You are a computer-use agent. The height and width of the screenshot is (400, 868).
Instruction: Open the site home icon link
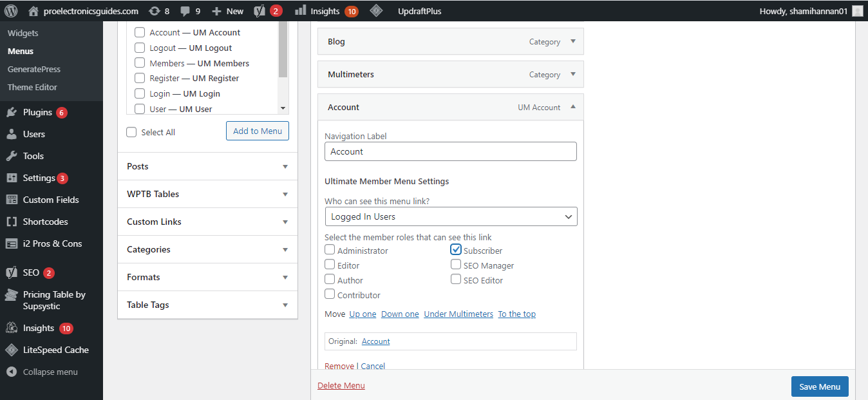click(x=33, y=10)
